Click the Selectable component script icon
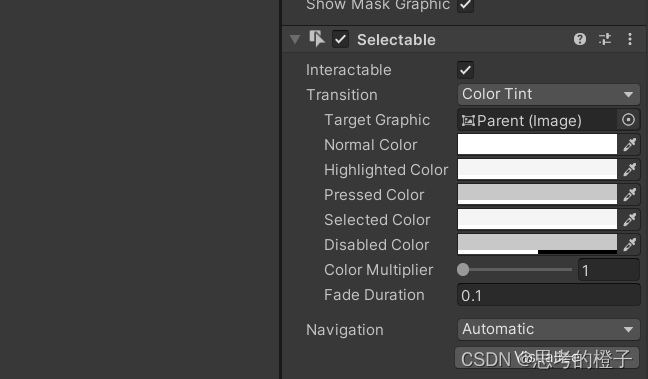This screenshot has width=648, height=379. pos(317,39)
